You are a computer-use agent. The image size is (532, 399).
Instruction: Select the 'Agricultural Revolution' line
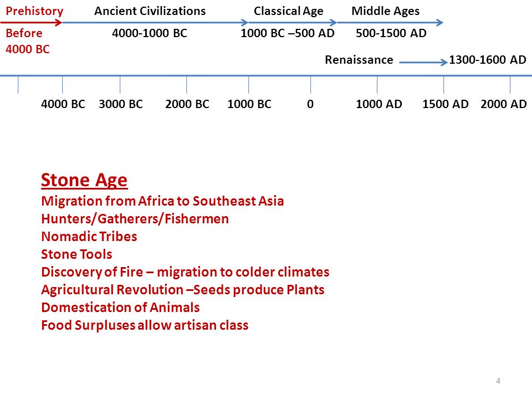pos(183,290)
